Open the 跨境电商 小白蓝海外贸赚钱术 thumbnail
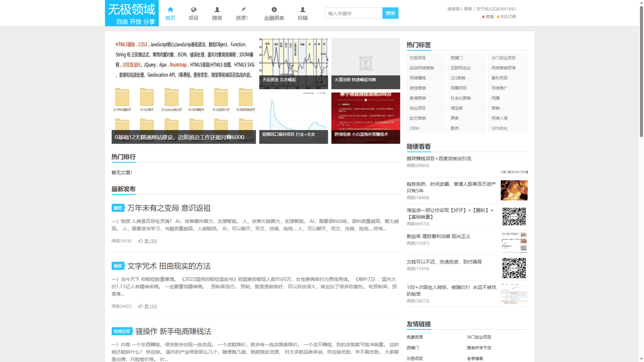Image resolution: width=644 pixels, height=362 pixels. coord(365,118)
